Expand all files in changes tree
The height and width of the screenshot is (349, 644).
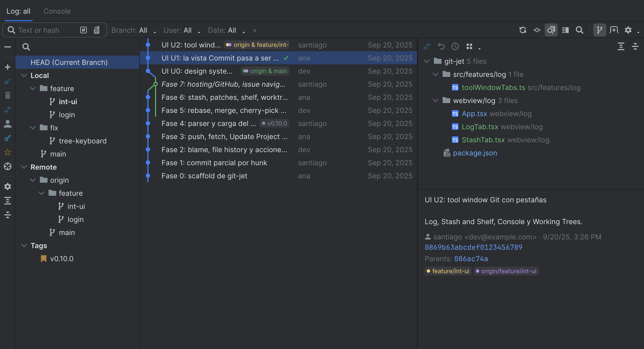[621, 46]
